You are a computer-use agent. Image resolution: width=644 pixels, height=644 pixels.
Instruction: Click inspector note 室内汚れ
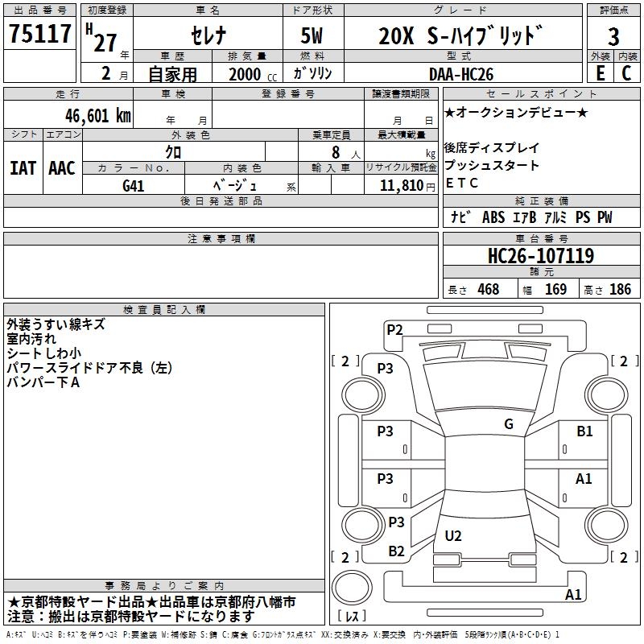click(31, 339)
